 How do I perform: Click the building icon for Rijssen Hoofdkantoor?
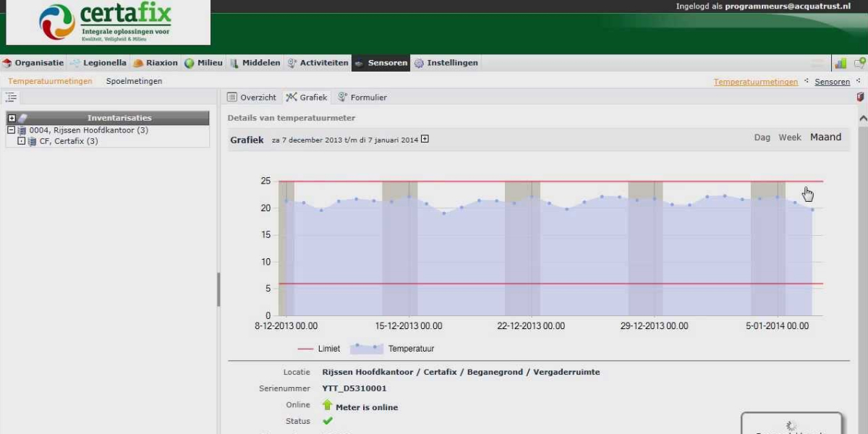(22, 130)
